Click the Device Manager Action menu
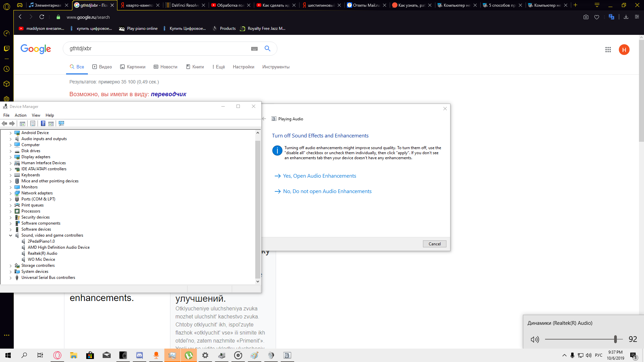Screen dimensions: 644x362 point(20,115)
